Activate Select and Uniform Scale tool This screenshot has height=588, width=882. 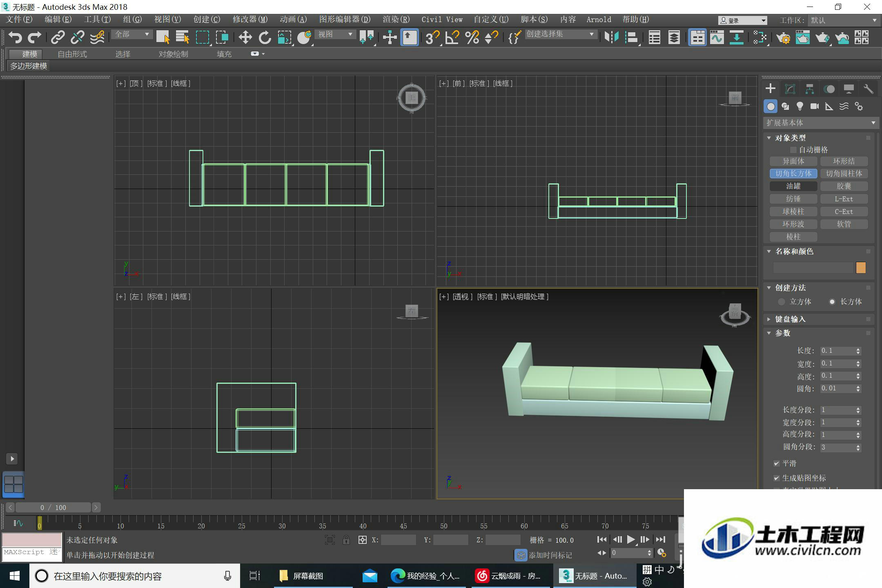285,38
